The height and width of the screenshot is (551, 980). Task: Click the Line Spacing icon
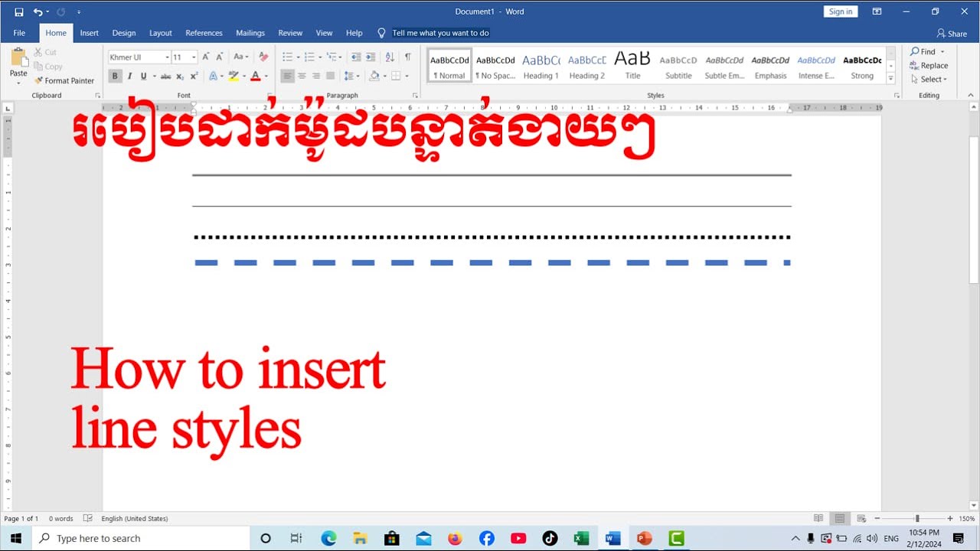click(x=349, y=76)
